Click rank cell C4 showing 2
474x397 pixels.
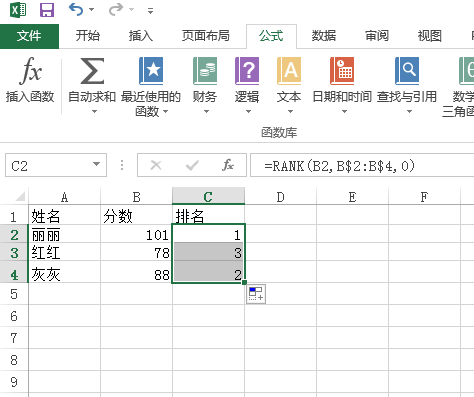coord(208,273)
